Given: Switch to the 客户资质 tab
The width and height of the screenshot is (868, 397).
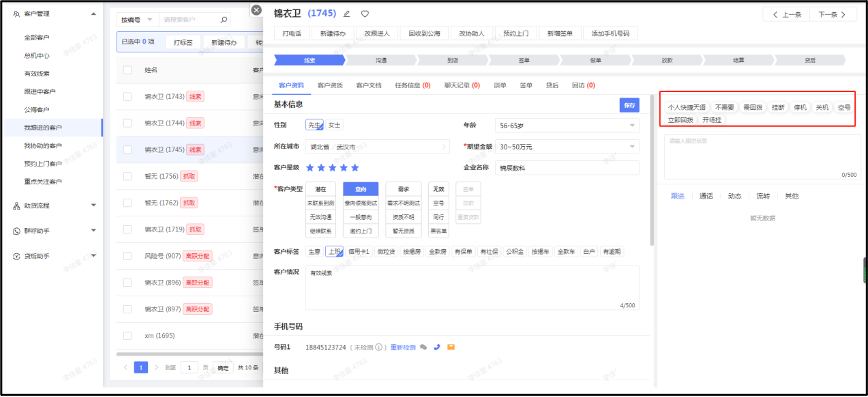Looking at the screenshot, I should click(x=330, y=85).
